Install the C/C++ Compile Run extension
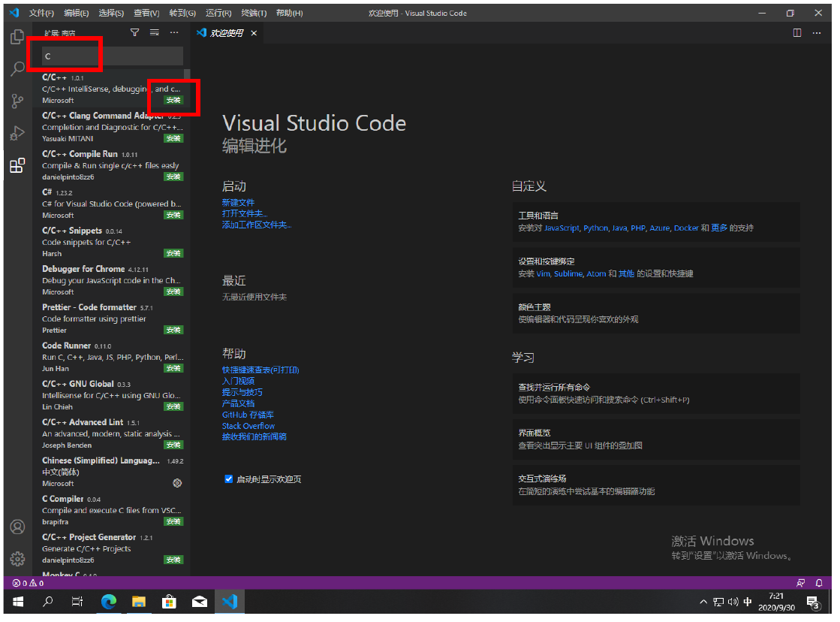Image resolution: width=840 pixels, height=622 pixels. point(173,177)
